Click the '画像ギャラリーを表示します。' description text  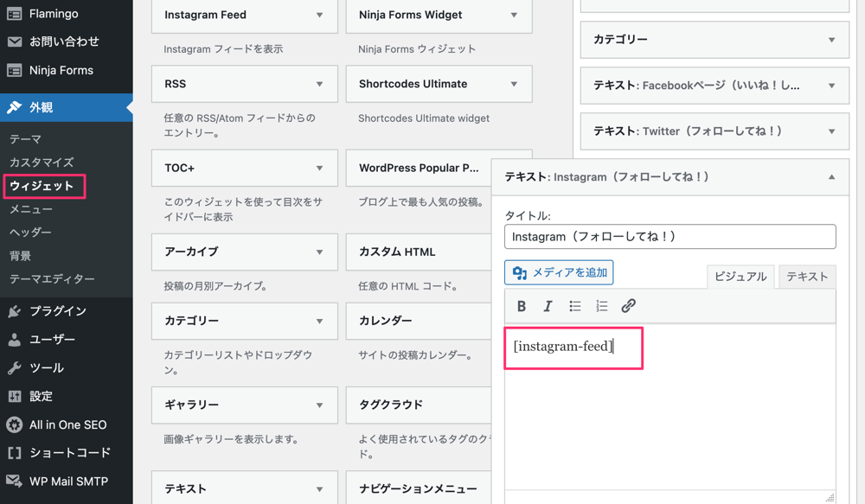pyautogui.click(x=231, y=439)
